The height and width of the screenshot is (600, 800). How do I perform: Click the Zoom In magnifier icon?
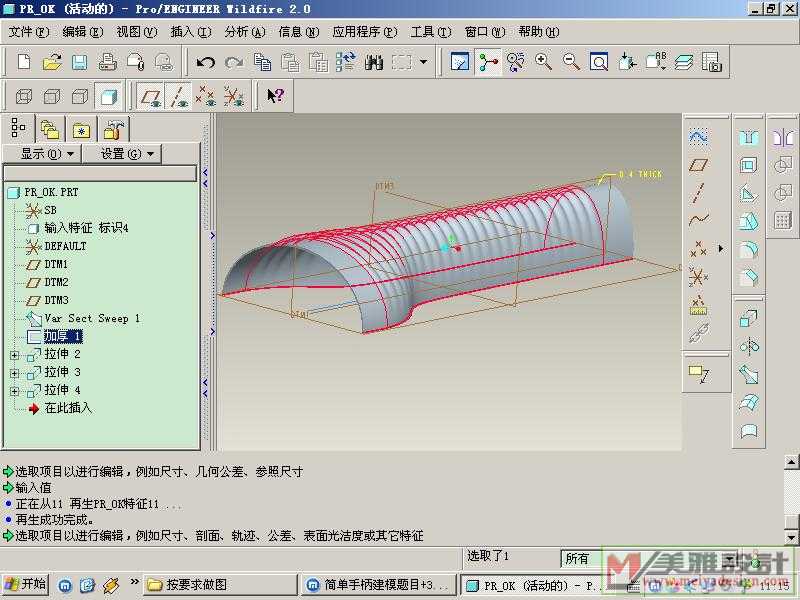coord(544,62)
